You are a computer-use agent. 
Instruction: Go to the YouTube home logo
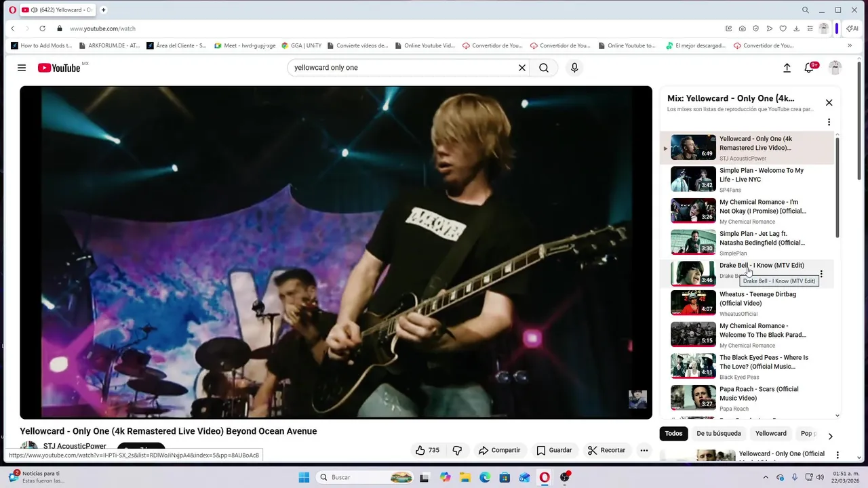[59, 68]
